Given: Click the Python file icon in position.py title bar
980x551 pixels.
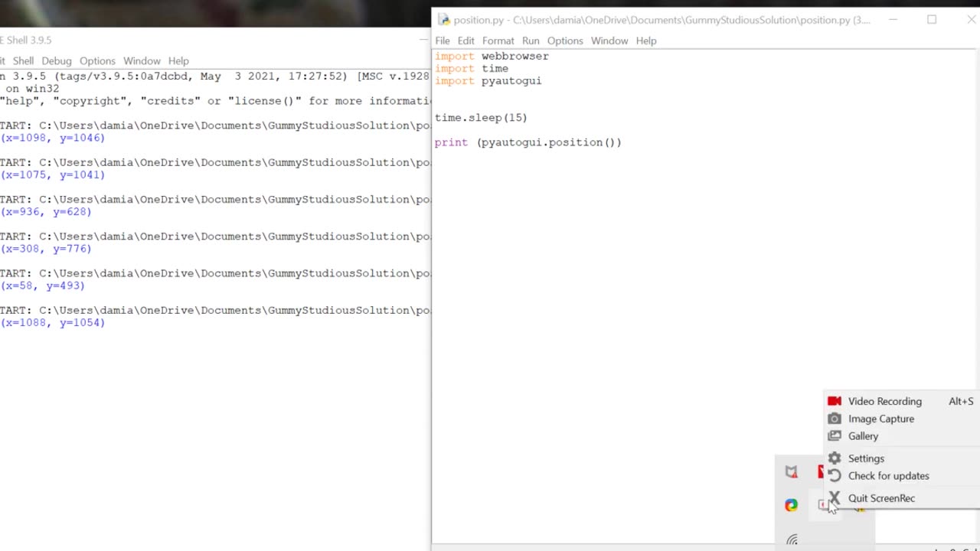Looking at the screenshot, I should pos(443,20).
